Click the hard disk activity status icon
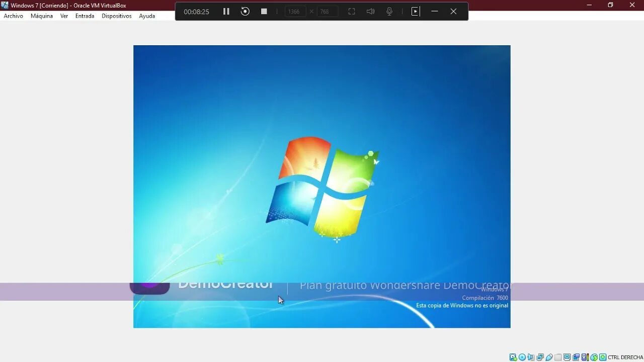 coord(513,357)
